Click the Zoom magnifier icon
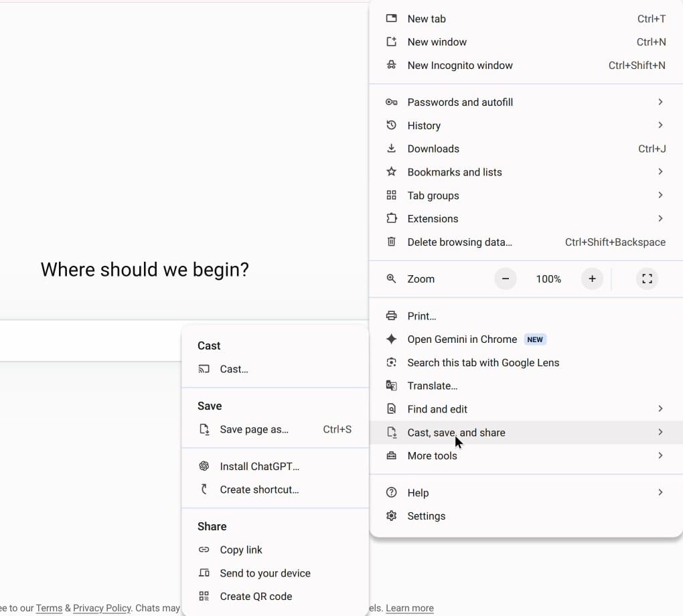This screenshot has height=616, width=683. (391, 279)
